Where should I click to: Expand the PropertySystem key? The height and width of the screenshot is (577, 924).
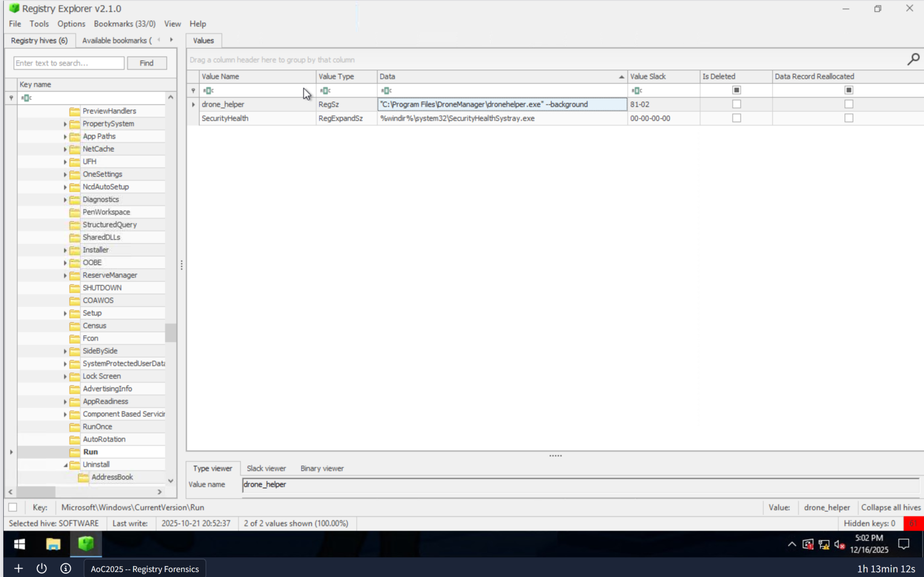pos(65,124)
